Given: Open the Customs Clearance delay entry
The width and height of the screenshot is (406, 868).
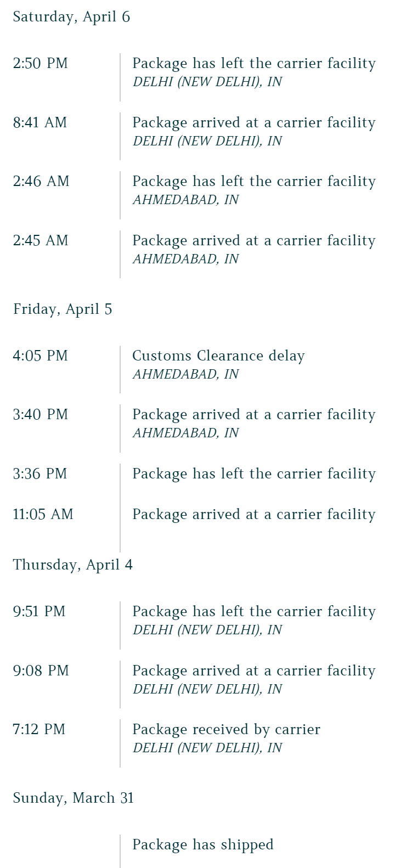Looking at the screenshot, I should point(218,356).
